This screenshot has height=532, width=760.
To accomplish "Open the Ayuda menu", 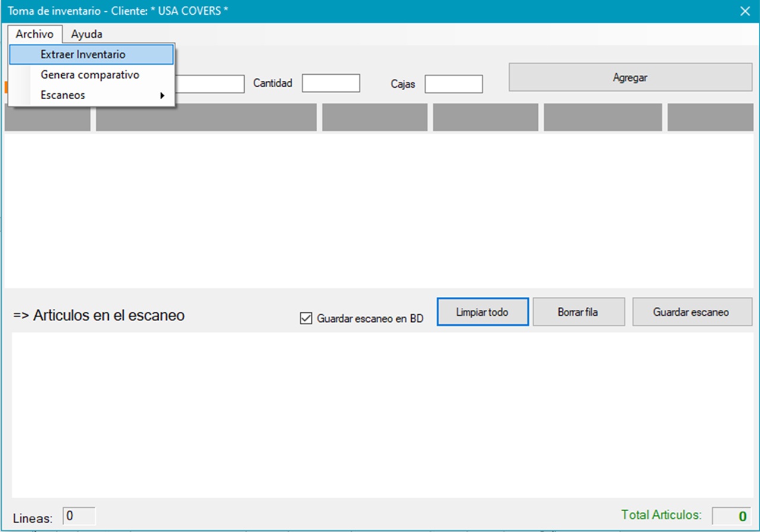I will coord(87,34).
